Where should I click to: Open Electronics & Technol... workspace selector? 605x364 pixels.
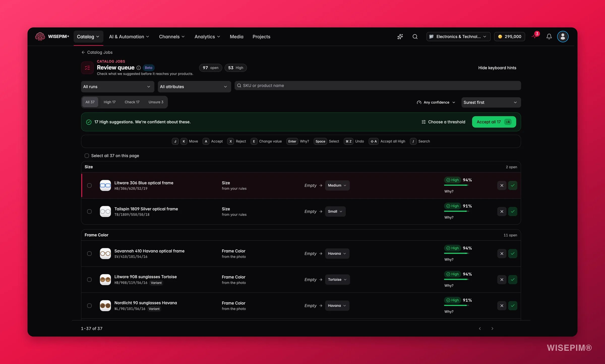click(x=458, y=37)
